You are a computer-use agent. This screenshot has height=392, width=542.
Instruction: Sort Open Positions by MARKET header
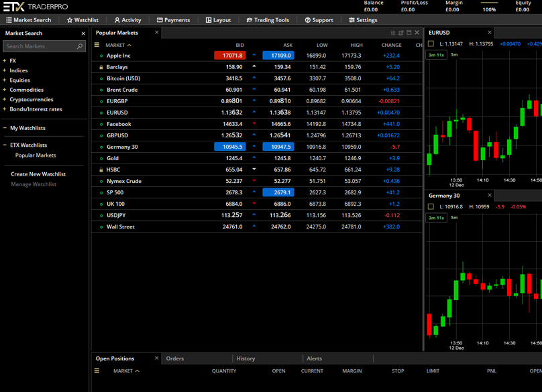pos(126,371)
